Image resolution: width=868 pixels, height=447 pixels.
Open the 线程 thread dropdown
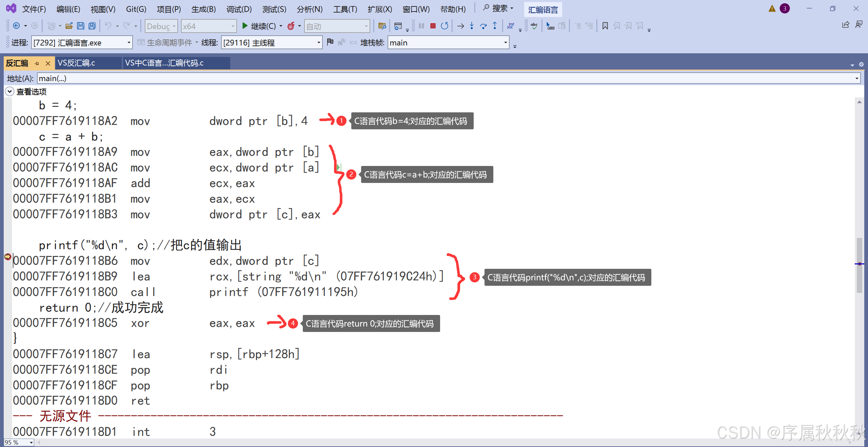click(272, 42)
